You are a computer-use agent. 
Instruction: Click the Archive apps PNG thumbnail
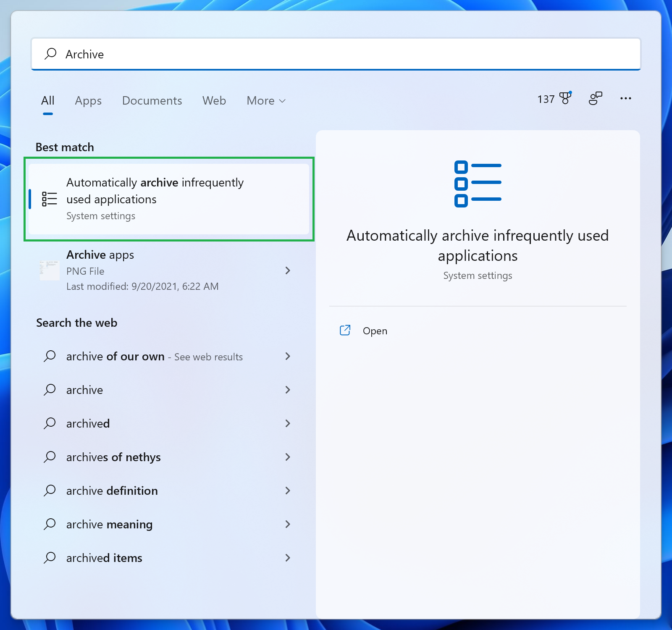(x=49, y=270)
